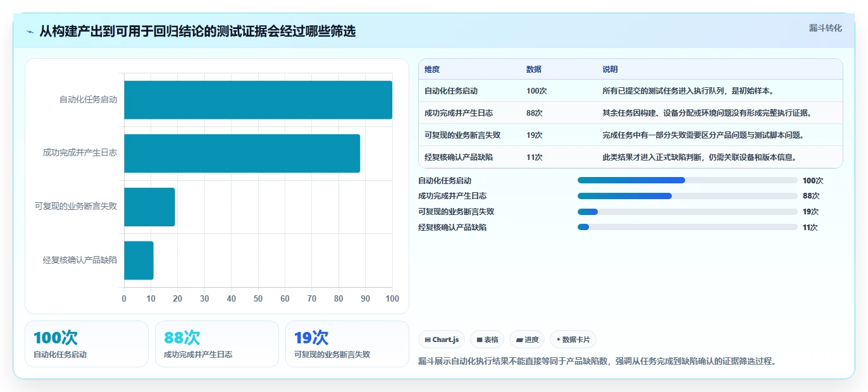Click the 100次 value beside progress bar
Image resolution: width=868 pixels, height=392 pixels.
pos(813,181)
